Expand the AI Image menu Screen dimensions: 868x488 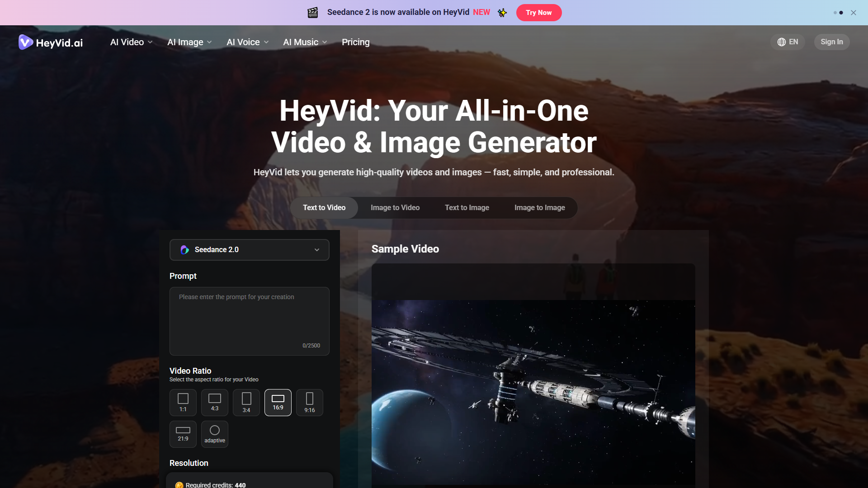point(189,42)
